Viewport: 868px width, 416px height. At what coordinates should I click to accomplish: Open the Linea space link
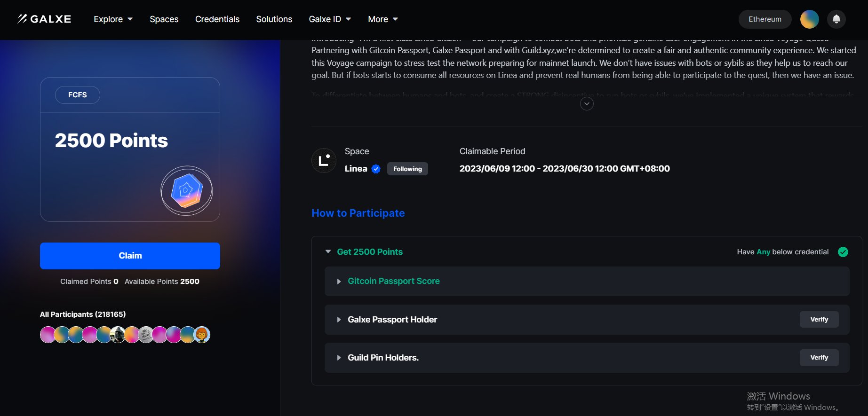point(356,169)
